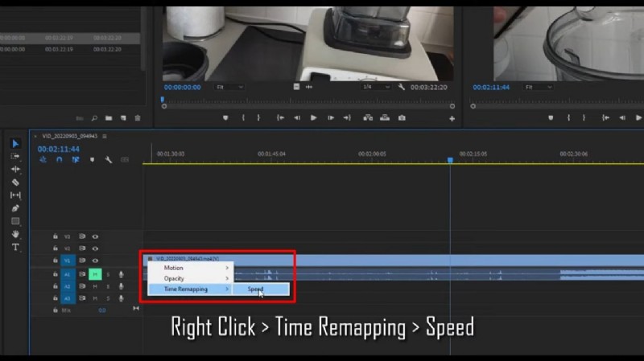The height and width of the screenshot is (361, 644).
Task: Toggle V3 track output eye
Action: [95, 236]
